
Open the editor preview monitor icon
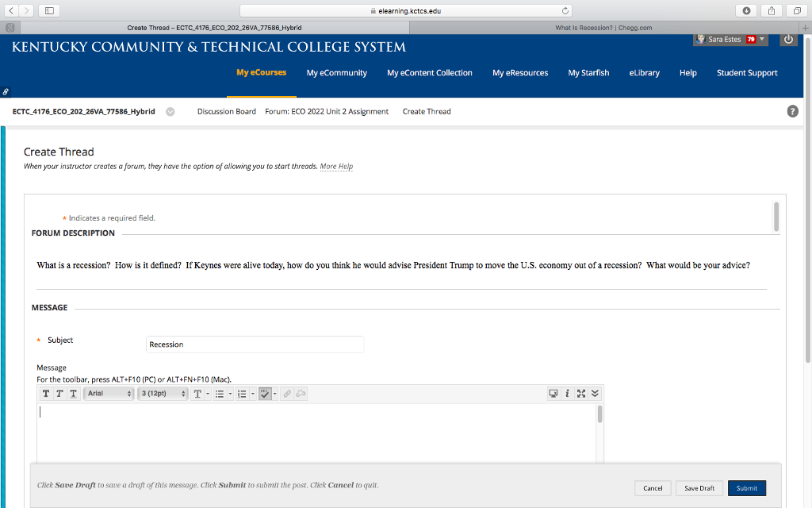tap(553, 393)
